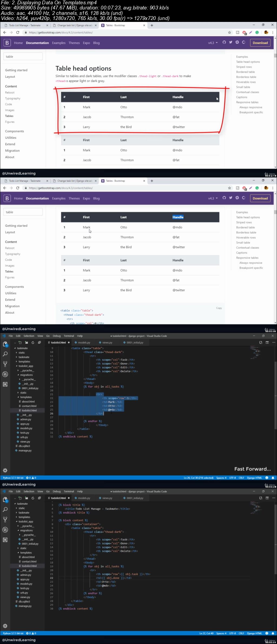The image size is (277, 644).
Task: Click Split Editor icon in editor showing obj.task
Action: click(x=267, y=498)
